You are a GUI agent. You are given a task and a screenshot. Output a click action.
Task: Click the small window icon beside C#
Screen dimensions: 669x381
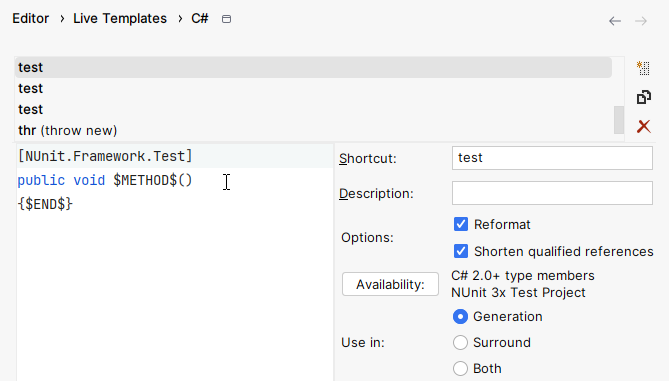(x=227, y=19)
